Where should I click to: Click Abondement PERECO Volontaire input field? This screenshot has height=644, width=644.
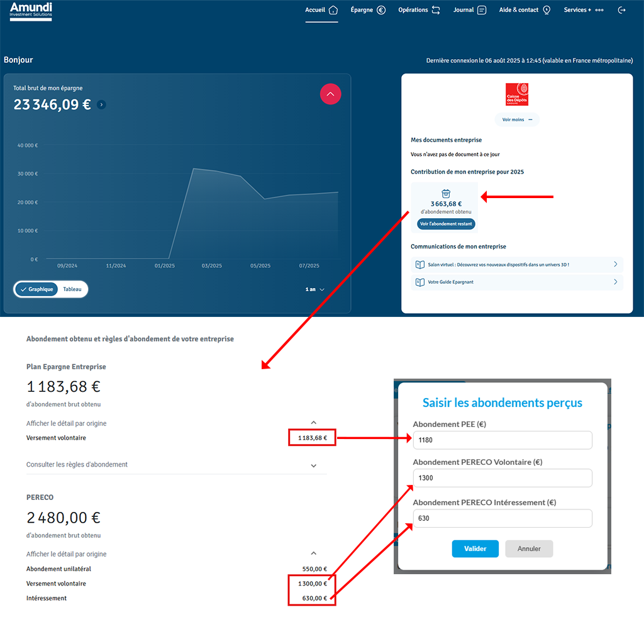(x=502, y=478)
